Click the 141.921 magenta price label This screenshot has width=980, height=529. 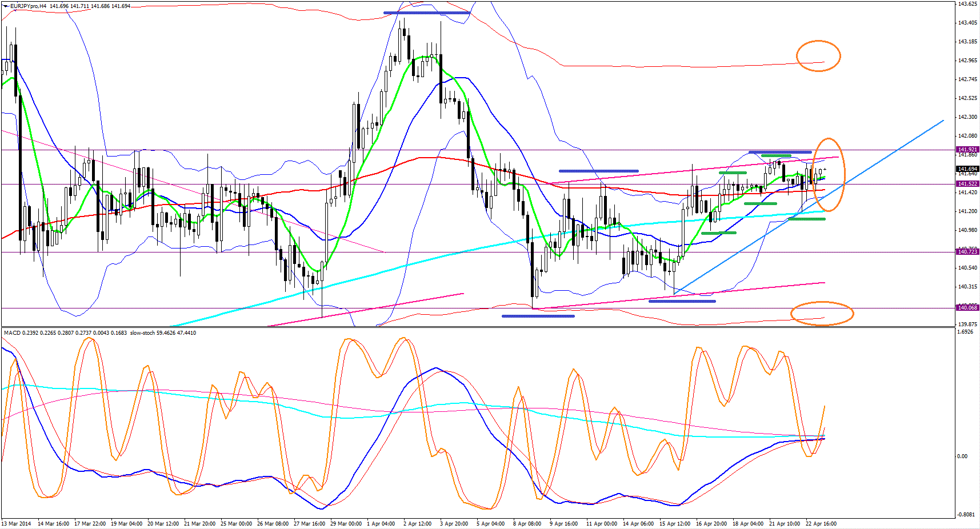967,150
